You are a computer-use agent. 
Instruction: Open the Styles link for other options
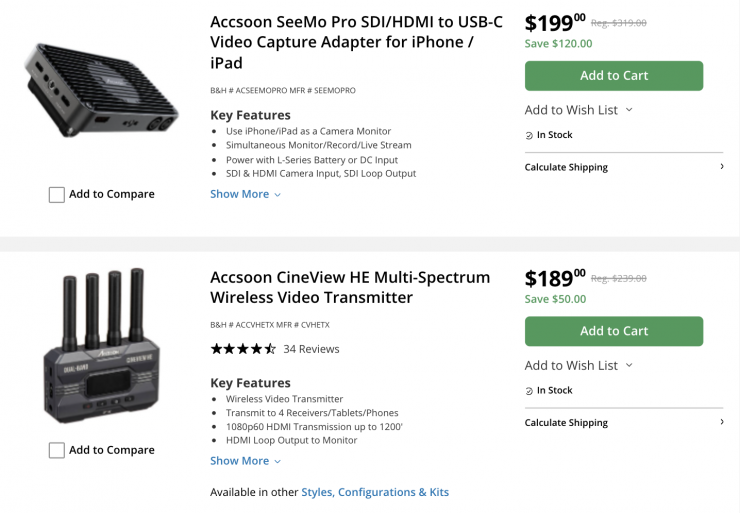pos(316,492)
